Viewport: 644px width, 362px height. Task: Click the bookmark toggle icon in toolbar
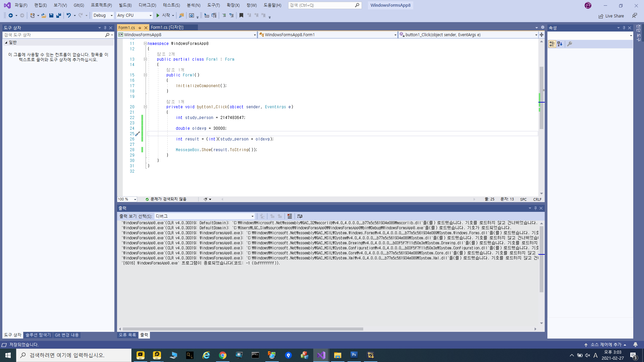(x=241, y=15)
